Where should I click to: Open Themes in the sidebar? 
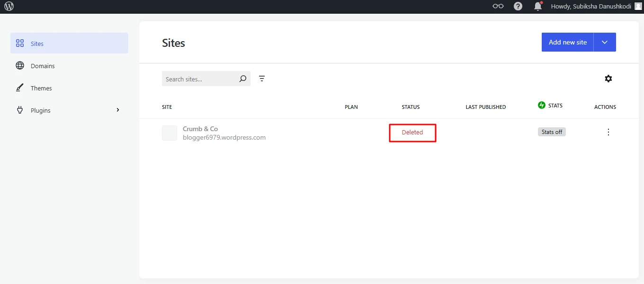(x=41, y=88)
